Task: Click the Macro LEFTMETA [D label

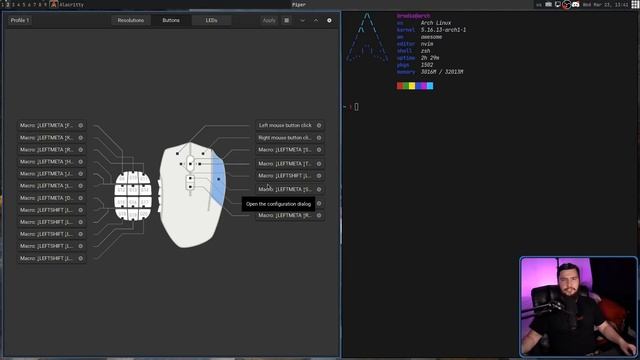Action: point(47,198)
